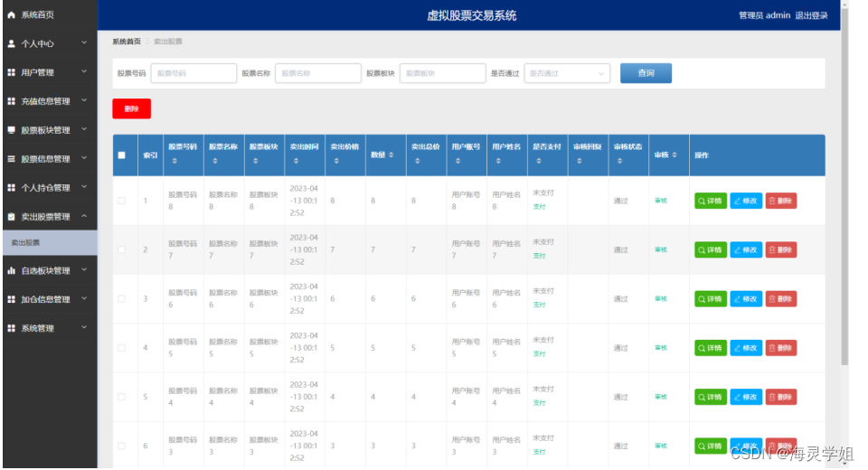Sort by 是否支付 column arrows

[x=538, y=161]
